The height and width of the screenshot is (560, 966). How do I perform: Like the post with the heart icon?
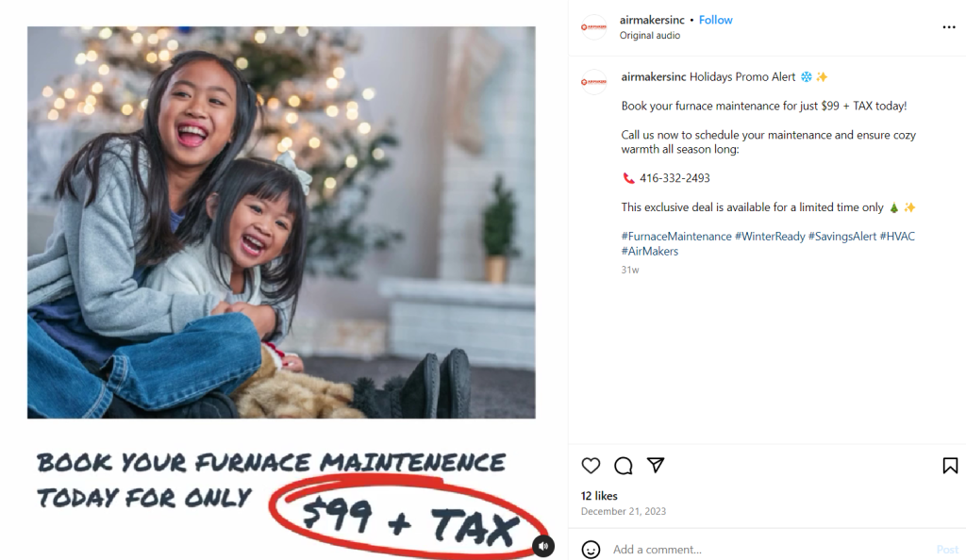[591, 466]
